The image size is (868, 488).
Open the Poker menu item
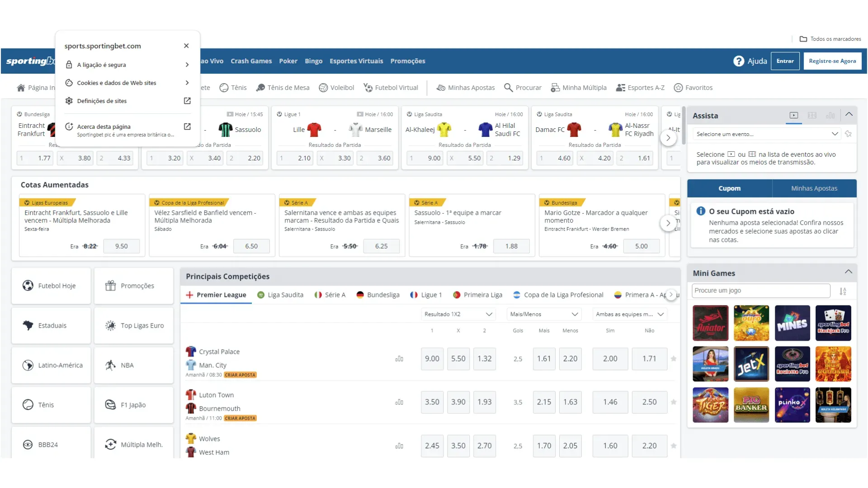tap(288, 61)
